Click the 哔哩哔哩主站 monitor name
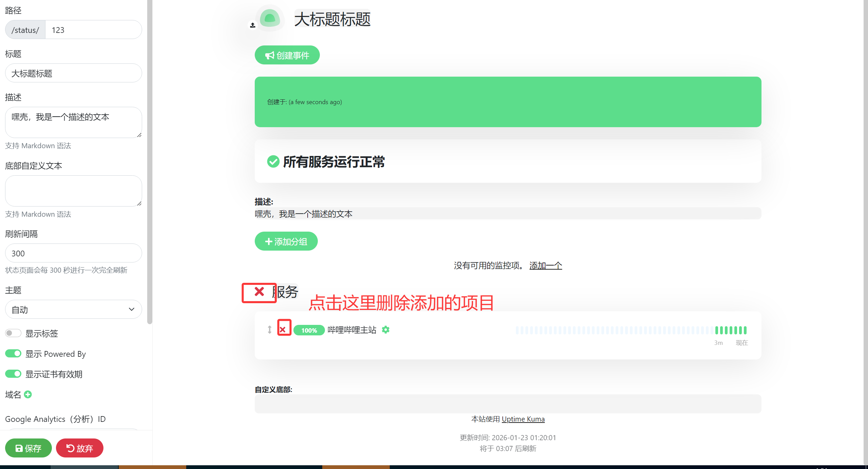 [x=352, y=330]
